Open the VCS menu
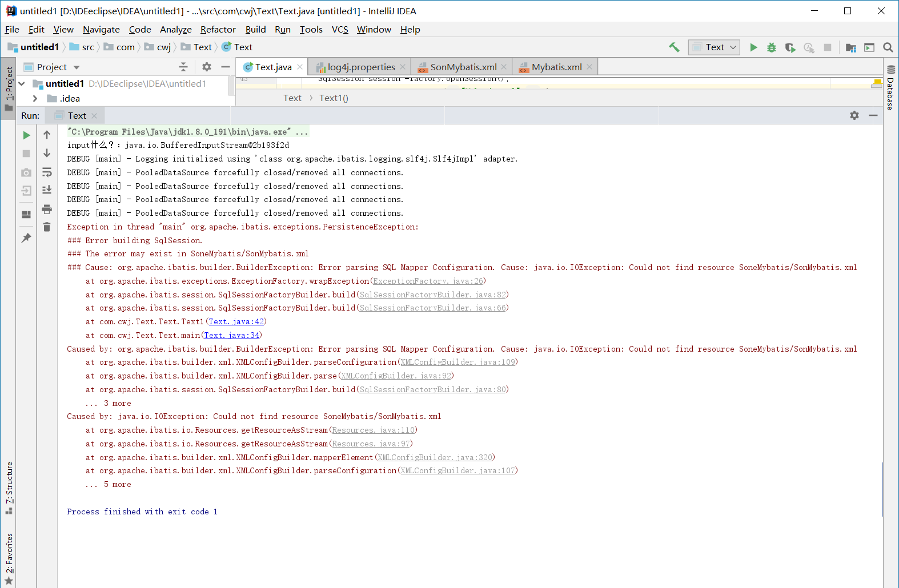Screen dimensions: 899x588 coord(340,30)
